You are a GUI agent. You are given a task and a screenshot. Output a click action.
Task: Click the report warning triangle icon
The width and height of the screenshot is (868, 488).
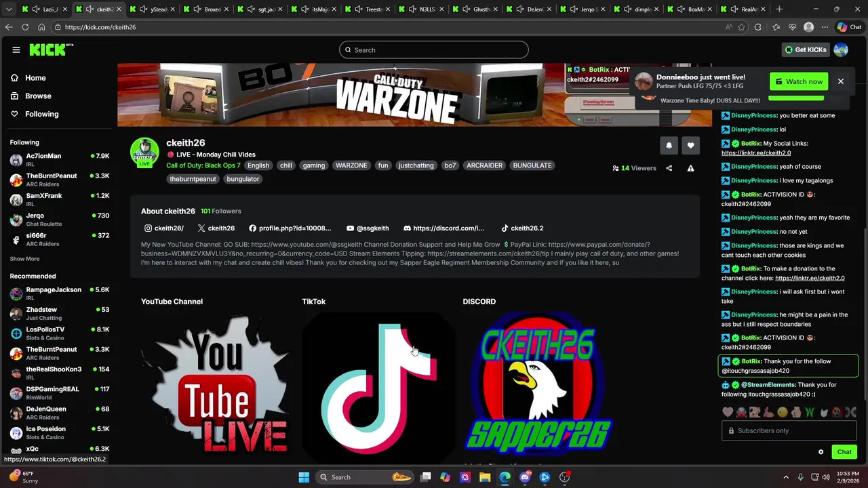coord(690,168)
